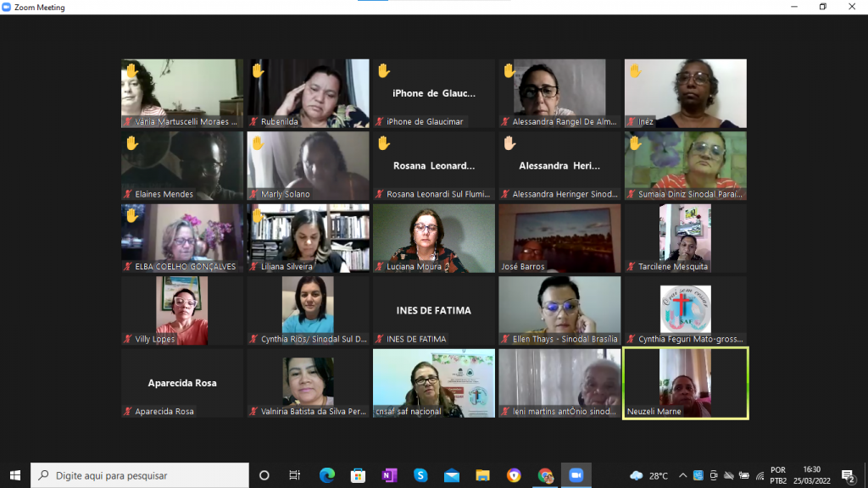Image resolution: width=868 pixels, height=488 pixels.
Task: Click muted microphone icon beside Inêz's name
Action: pos(632,122)
